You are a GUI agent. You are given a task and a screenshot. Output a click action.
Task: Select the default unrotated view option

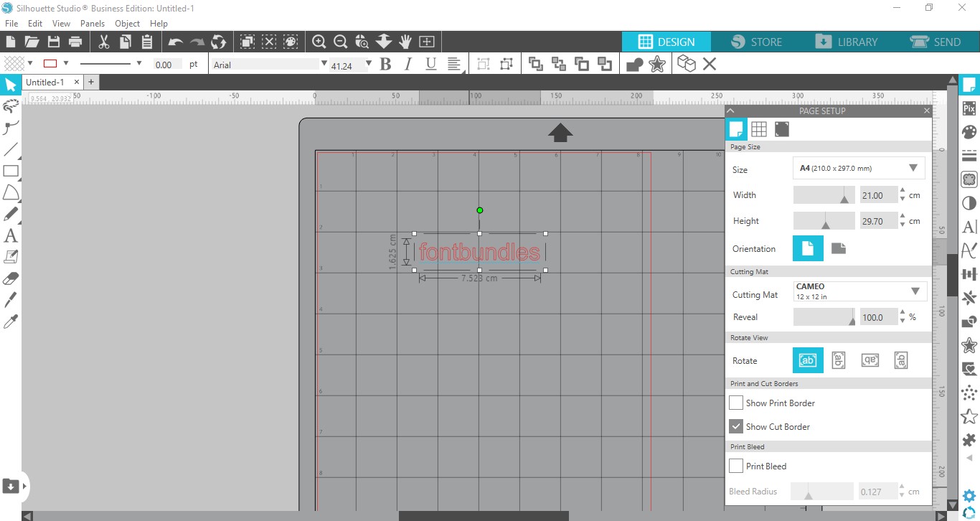(808, 360)
